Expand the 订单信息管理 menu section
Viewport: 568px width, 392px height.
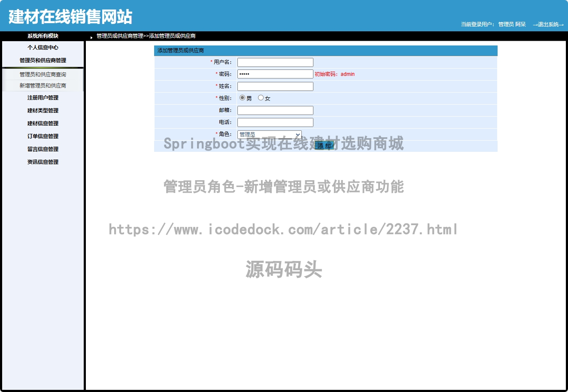click(x=43, y=136)
